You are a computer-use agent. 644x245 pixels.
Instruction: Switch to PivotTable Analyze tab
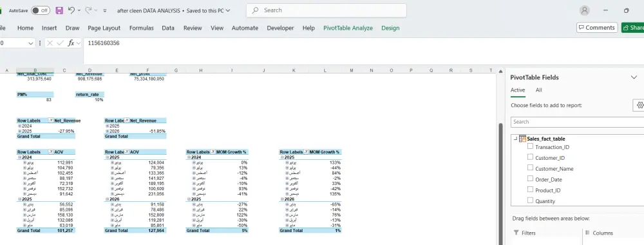coord(348,28)
